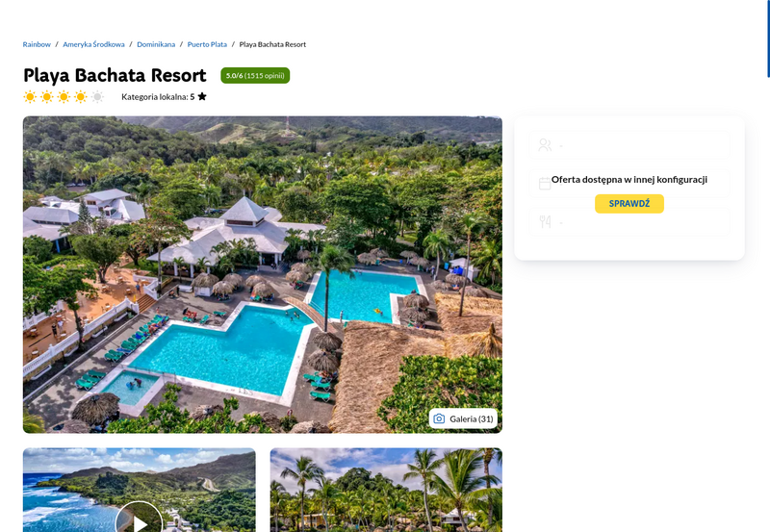Click the fifth grey sun rating icon
Screen dimensions: 770x532
tap(98, 96)
